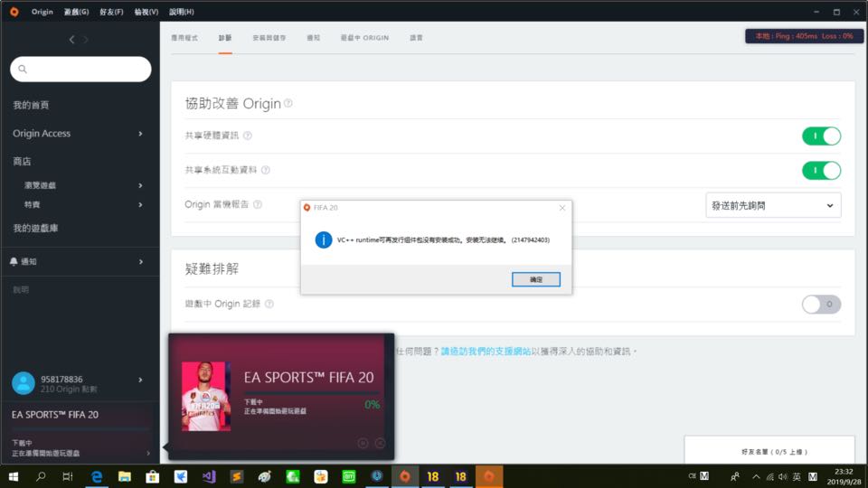868x488 pixels.
Task: Toggle off 共享硬體資訊 switch
Action: pyautogui.click(x=822, y=136)
